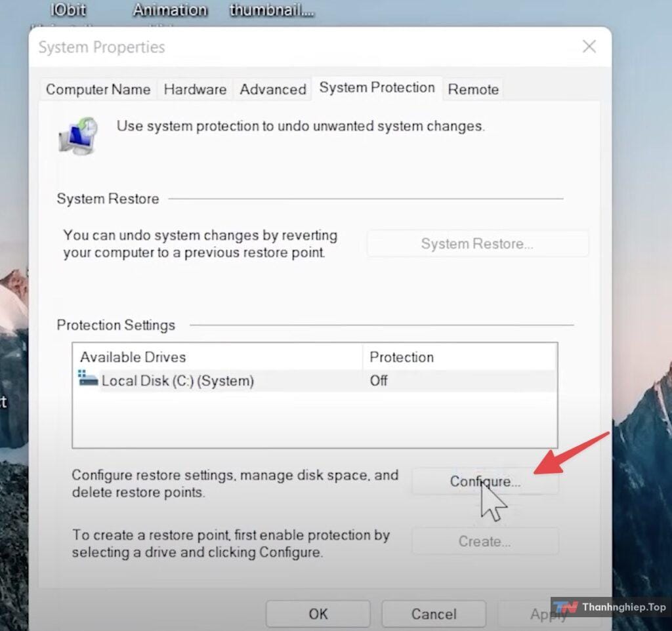Viewport: 672px width, 631px height.
Task: Select Local Disk (C:) (System) drive row
Action: pos(177,380)
